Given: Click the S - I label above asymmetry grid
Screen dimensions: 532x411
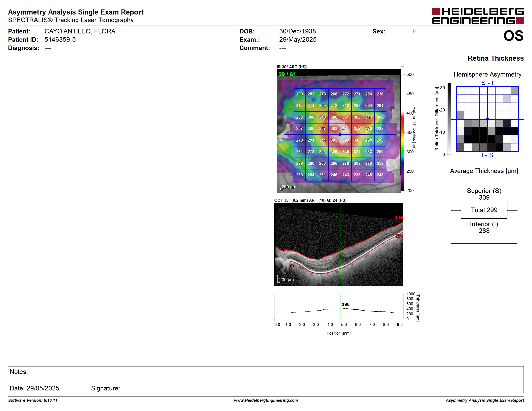Looking at the screenshot, I should (x=487, y=83).
